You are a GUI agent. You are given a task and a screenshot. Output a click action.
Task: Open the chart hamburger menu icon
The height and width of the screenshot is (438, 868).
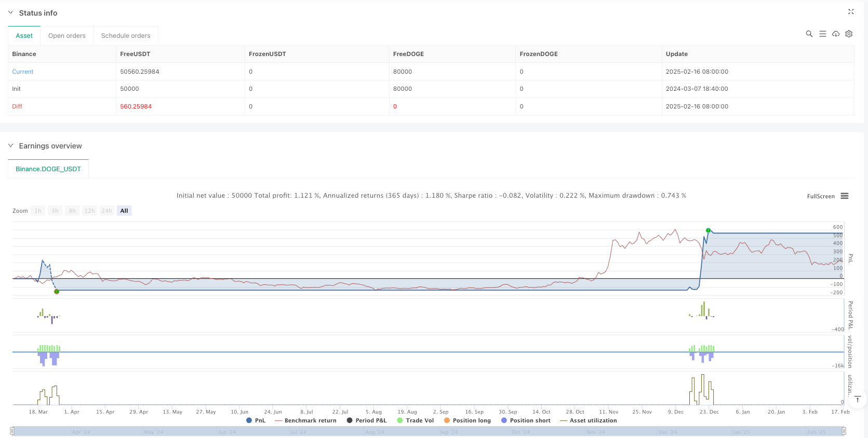[x=845, y=196]
